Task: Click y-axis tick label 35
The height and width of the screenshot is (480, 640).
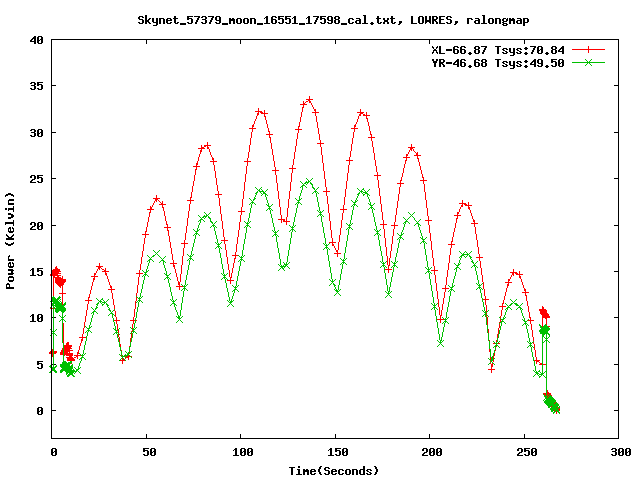Action: [36, 86]
